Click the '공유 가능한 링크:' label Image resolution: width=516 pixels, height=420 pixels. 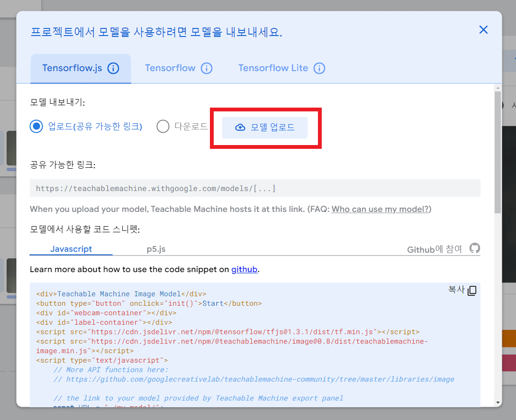tap(63, 165)
